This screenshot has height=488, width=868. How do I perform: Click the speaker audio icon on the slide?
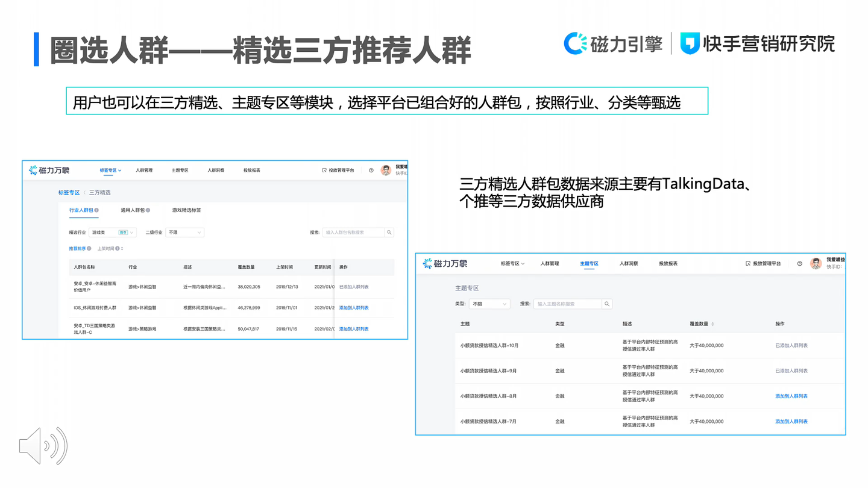[x=43, y=446]
